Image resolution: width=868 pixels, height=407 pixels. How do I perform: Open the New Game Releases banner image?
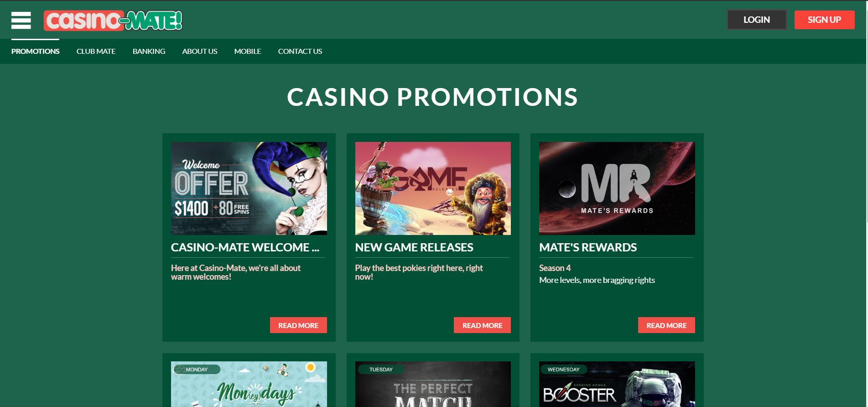click(433, 188)
